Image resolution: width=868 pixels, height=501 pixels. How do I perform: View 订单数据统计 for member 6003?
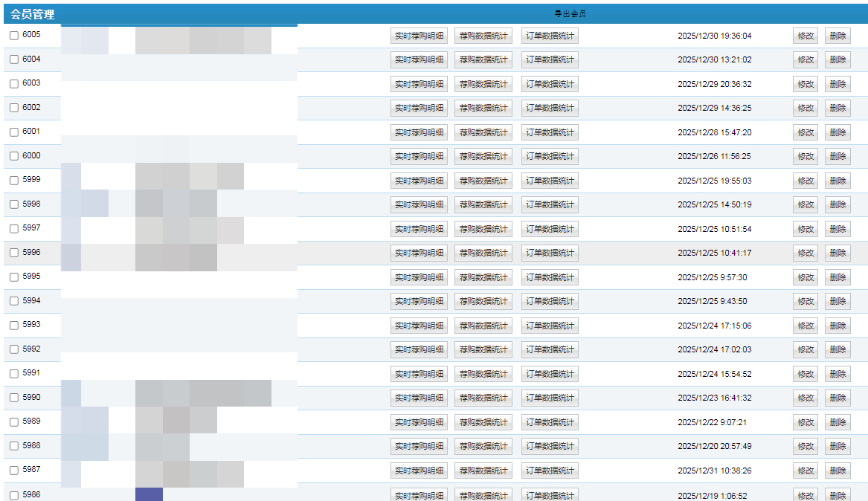[x=550, y=84]
